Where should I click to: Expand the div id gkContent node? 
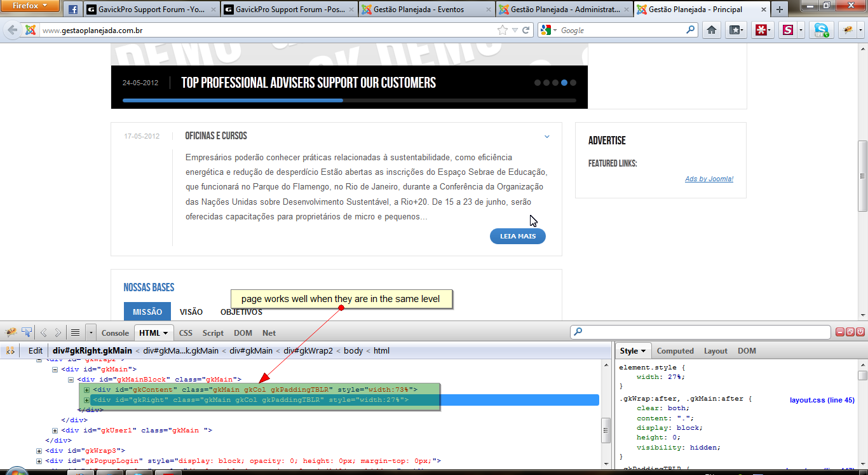tap(86, 390)
